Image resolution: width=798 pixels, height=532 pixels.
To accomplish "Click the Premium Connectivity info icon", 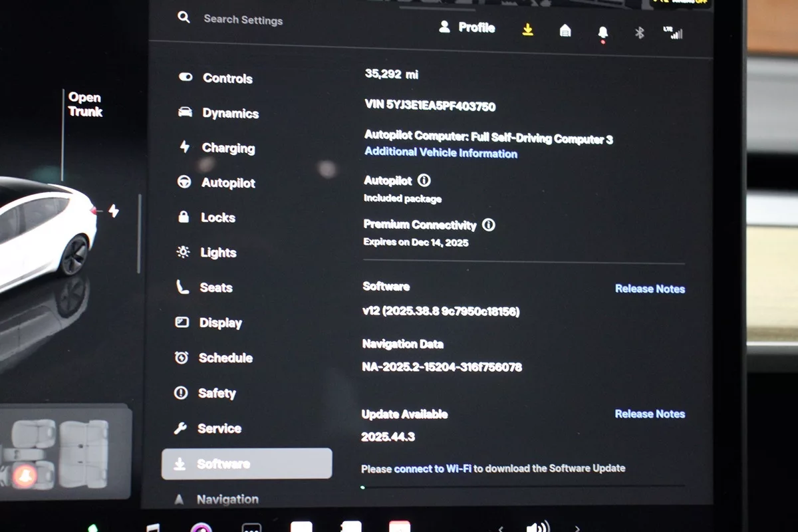I will click(489, 225).
